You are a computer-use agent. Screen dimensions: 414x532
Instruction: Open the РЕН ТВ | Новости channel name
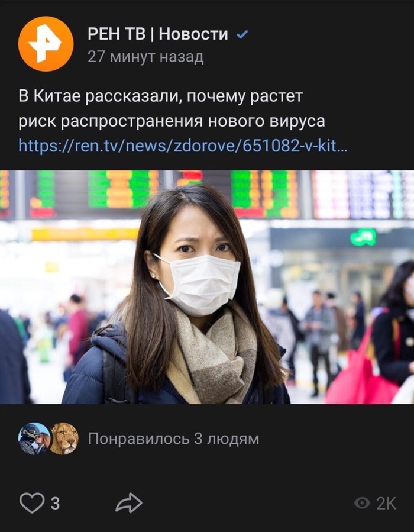[x=158, y=34]
